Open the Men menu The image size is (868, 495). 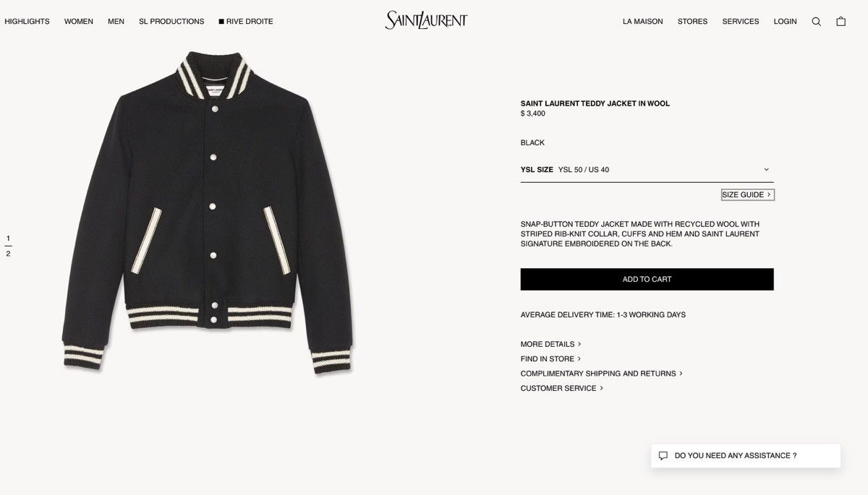click(x=116, y=22)
